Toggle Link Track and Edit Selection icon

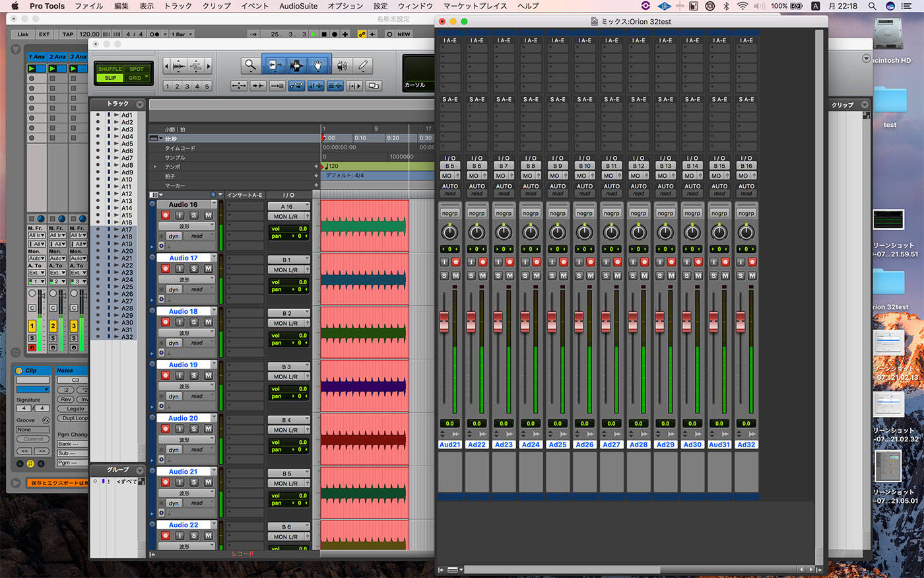[x=335, y=86]
